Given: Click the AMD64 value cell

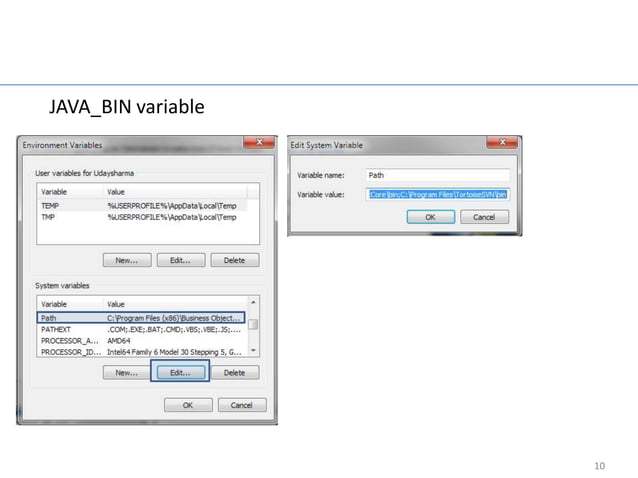Looking at the screenshot, I should click(119, 341).
